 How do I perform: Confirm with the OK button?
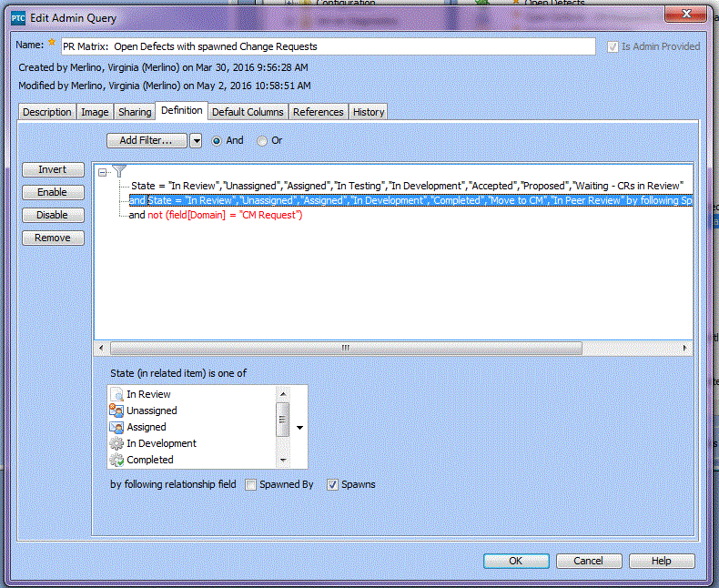pos(516,561)
